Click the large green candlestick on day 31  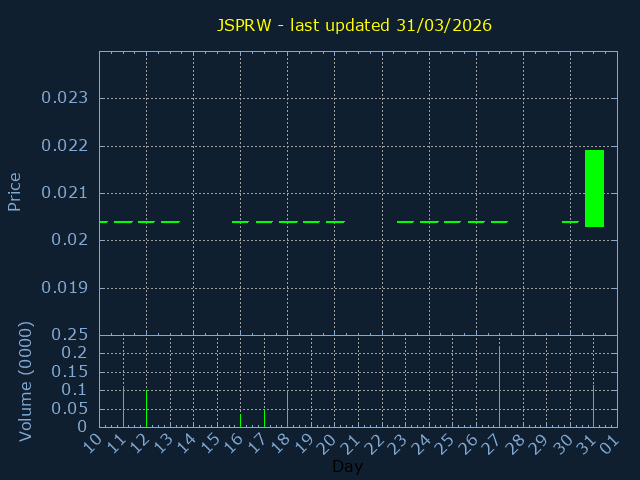(594, 188)
